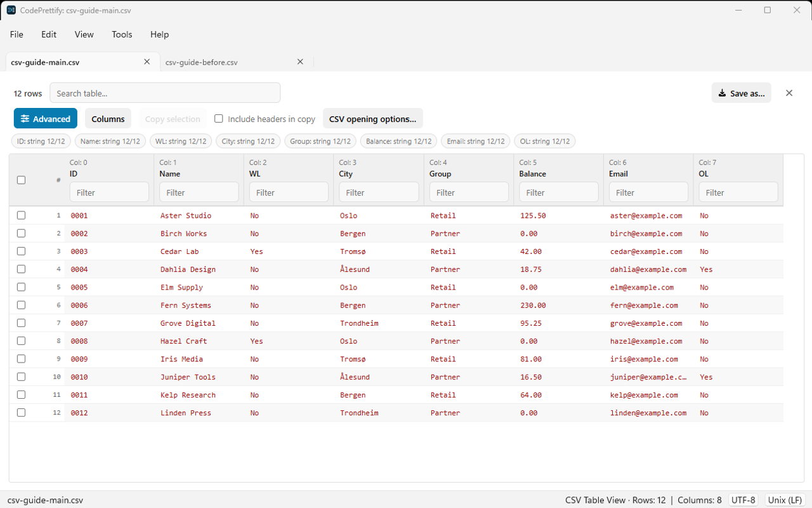Click the Advanced button
The width and height of the screenshot is (812, 508).
46,119
